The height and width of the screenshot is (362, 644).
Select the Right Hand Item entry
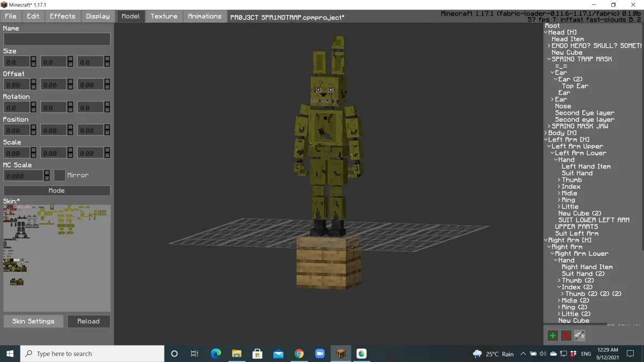click(587, 267)
